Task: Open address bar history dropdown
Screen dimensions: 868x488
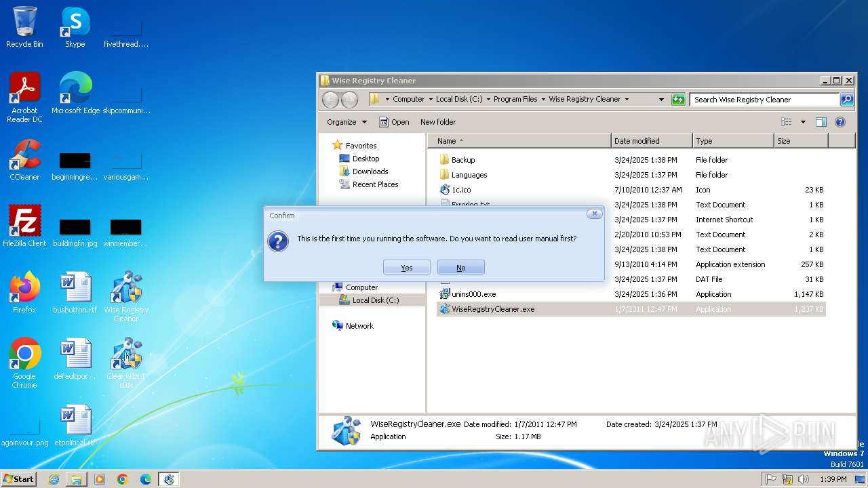Action: pos(661,99)
